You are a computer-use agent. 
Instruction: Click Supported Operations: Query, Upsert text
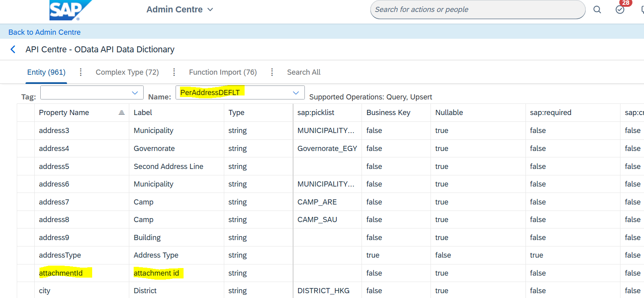click(371, 97)
